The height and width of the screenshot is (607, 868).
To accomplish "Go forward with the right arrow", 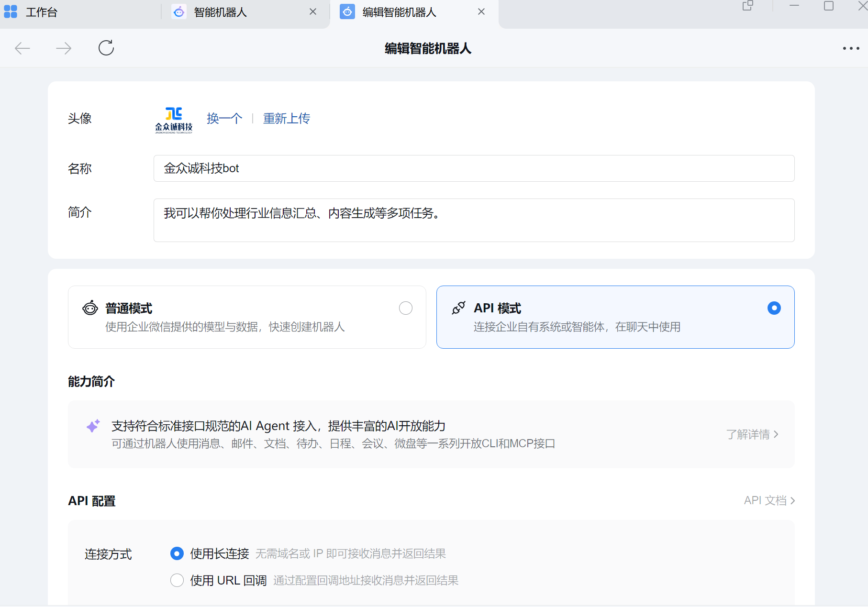I will click(x=64, y=48).
